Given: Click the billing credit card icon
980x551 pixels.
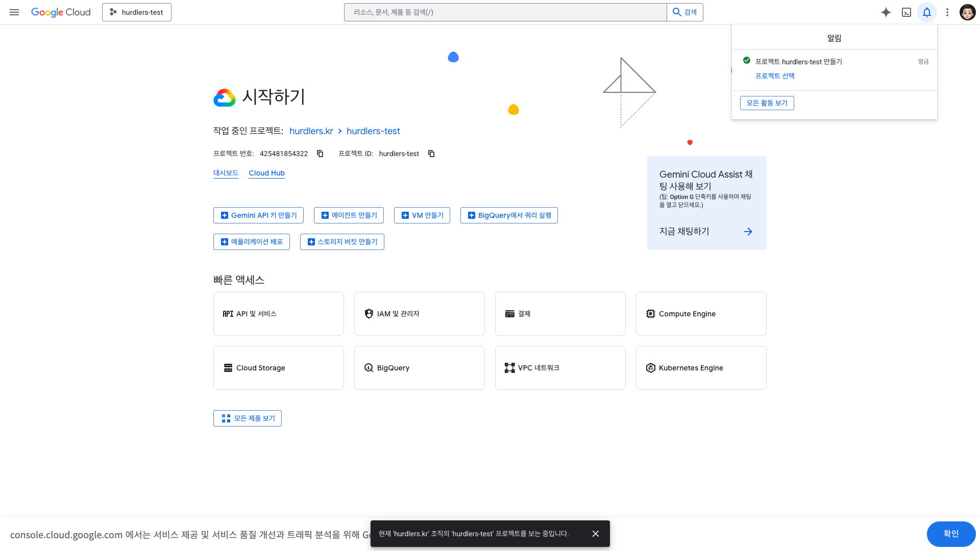Looking at the screenshot, I should point(510,314).
